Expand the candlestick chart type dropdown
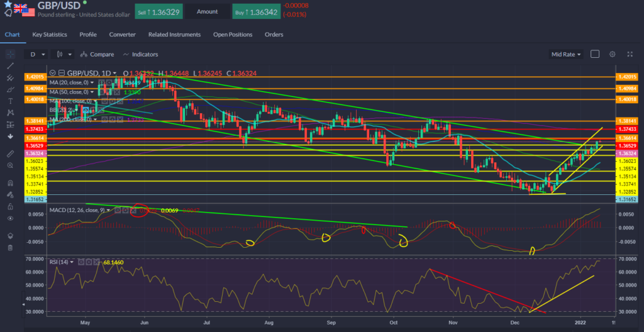The image size is (644, 332). point(64,54)
